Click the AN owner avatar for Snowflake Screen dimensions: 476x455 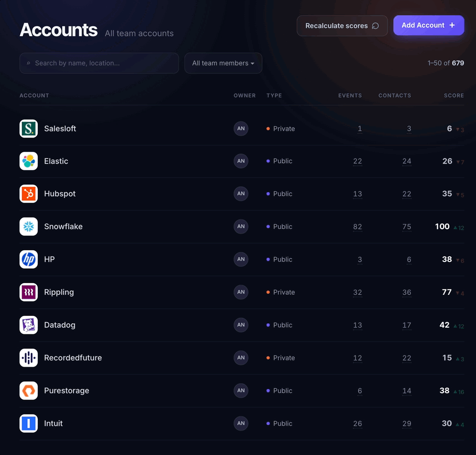point(241,226)
